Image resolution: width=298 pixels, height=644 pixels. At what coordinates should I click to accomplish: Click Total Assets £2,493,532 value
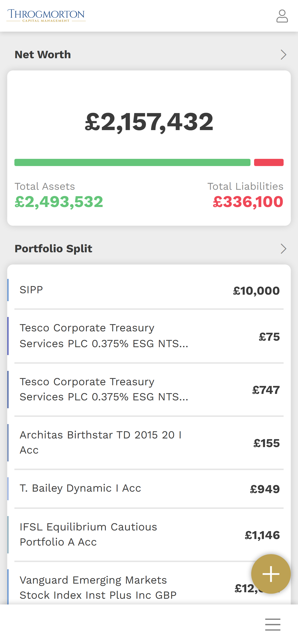pyautogui.click(x=59, y=202)
